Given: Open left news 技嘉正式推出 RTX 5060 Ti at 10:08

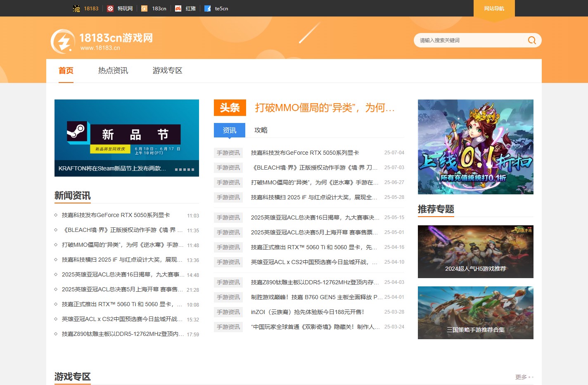Looking at the screenshot, I should (x=122, y=304).
